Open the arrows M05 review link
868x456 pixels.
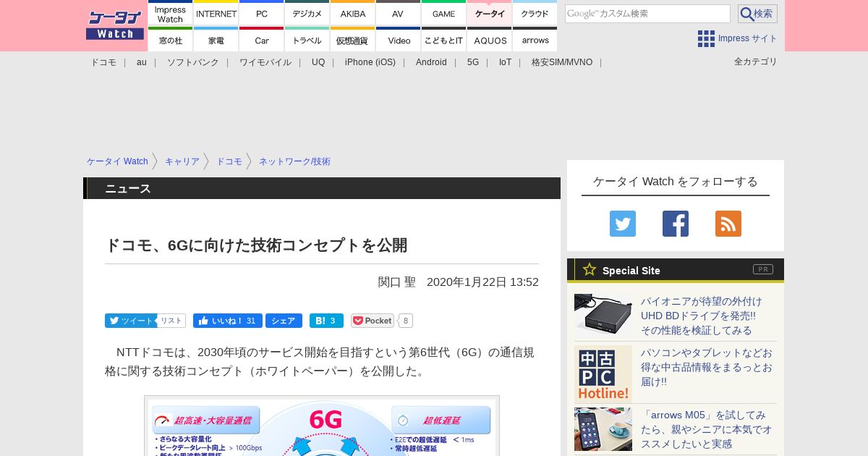coord(707,429)
